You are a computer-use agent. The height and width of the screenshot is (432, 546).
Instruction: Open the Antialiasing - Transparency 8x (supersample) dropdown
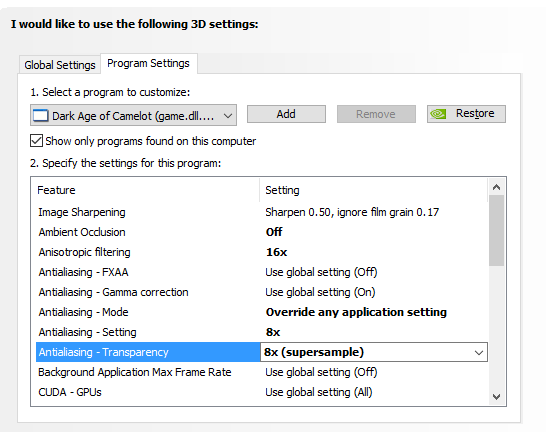tap(374, 352)
